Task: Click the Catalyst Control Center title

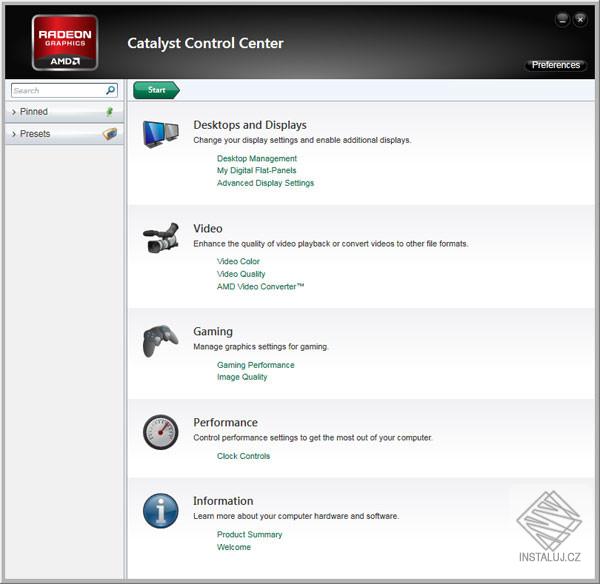Action: [205, 43]
